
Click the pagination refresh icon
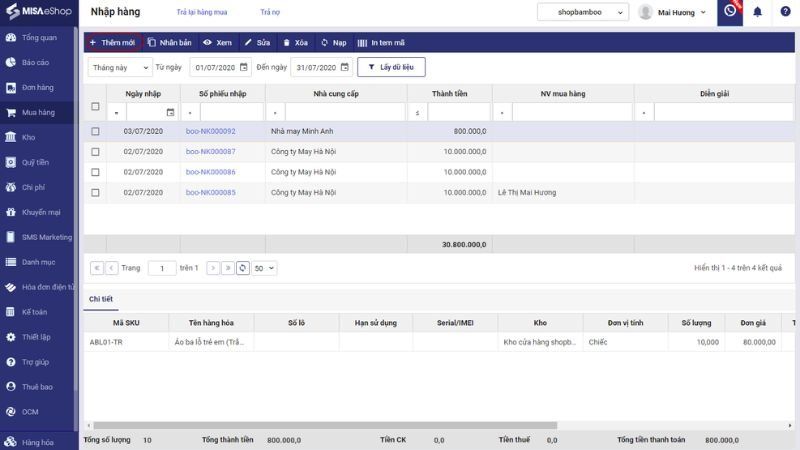(243, 268)
